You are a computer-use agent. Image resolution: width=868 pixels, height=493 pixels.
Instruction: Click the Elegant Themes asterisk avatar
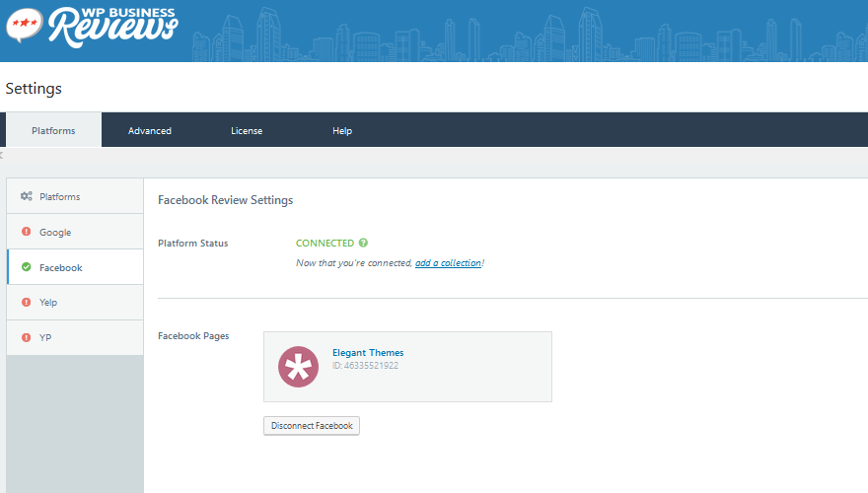[x=298, y=367]
